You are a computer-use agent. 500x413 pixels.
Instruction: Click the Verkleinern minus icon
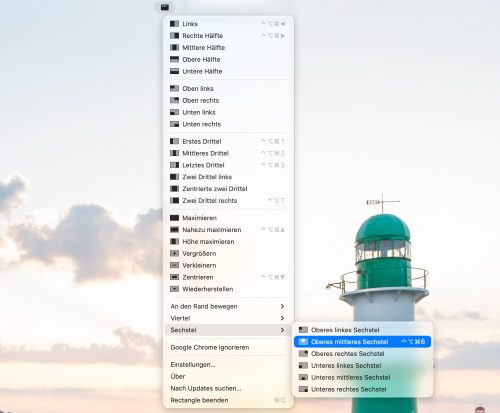click(x=174, y=265)
